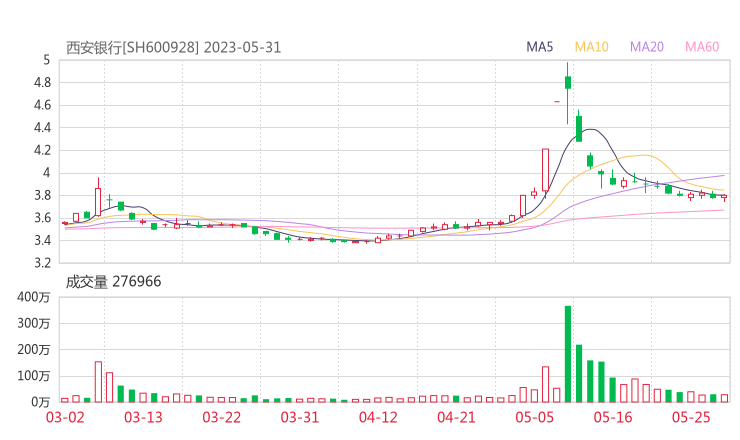This screenshot has width=740, height=440.
Task: Click the 03-31 date axis label
Action: click(300, 417)
